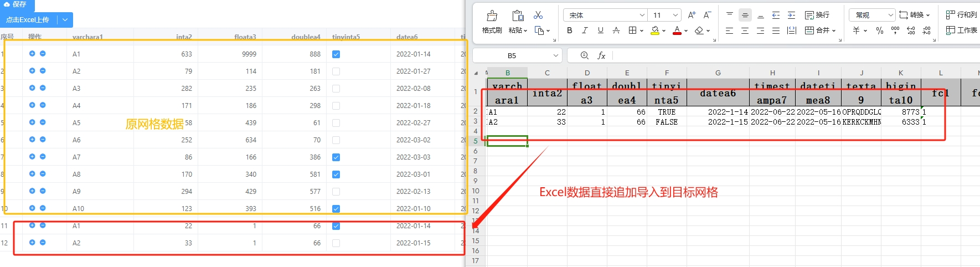
Task: Click the fx insert function icon
Action: [601, 55]
